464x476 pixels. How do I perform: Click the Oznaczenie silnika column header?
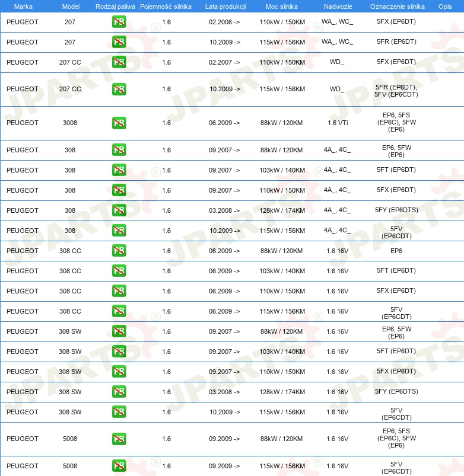click(398, 7)
